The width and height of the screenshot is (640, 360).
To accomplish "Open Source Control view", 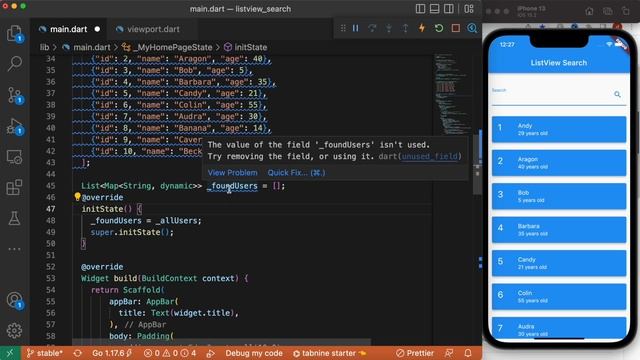I will coord(14,95).
